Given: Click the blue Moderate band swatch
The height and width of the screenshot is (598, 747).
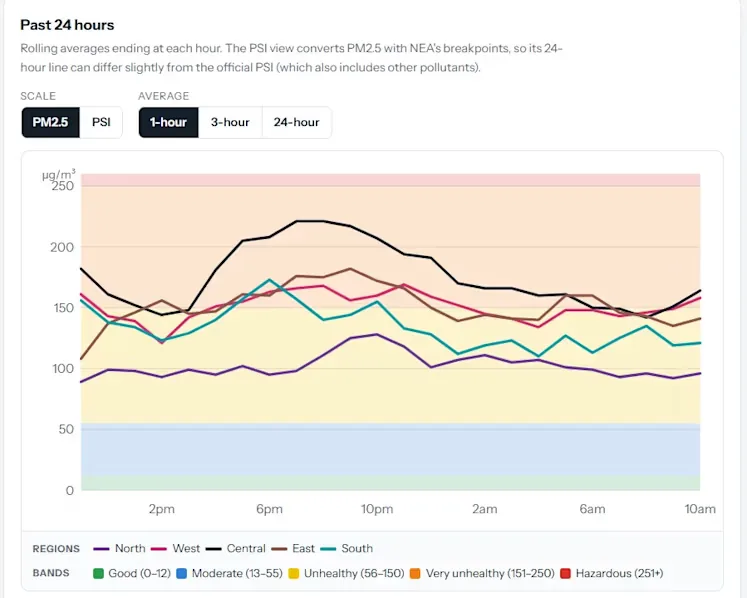Looking at the screenshot, I should pos(182,573).
